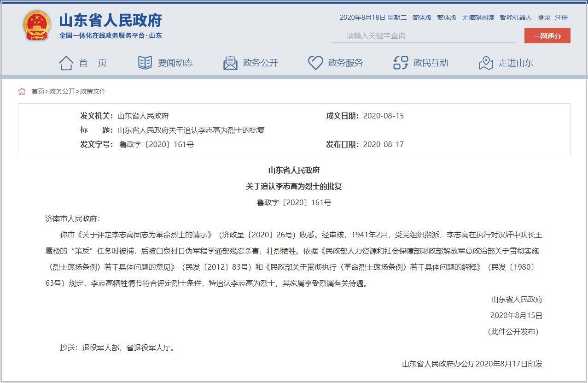Click the info box title 山东省人民政府关于追认李志高为烈士的批复
Screen dimensions: 588x383
(x=191, y=130)
